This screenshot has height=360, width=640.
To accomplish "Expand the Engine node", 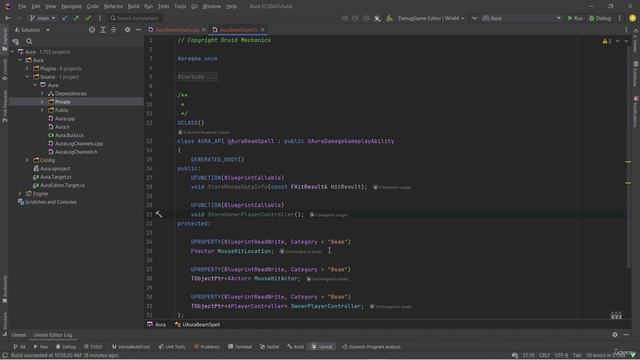I will click(x=20, y=193).
